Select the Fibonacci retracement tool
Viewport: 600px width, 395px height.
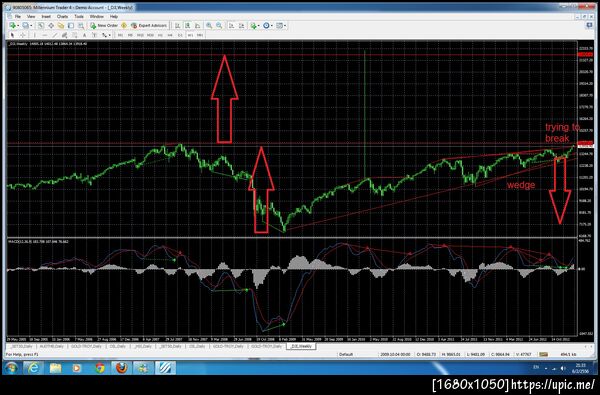coord(74,35)
